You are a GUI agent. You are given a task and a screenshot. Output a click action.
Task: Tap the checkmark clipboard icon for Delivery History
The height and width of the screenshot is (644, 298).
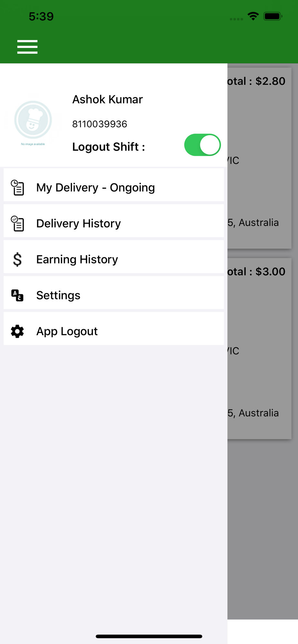(x=17, y=223)
